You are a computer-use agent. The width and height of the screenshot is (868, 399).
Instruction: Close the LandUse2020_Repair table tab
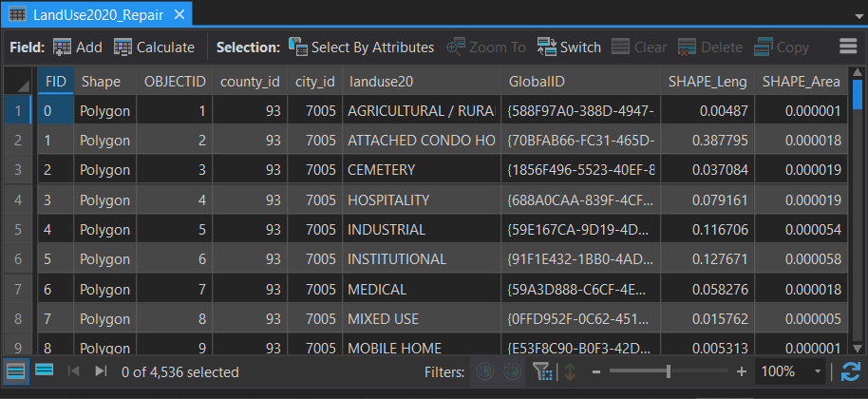204,15
